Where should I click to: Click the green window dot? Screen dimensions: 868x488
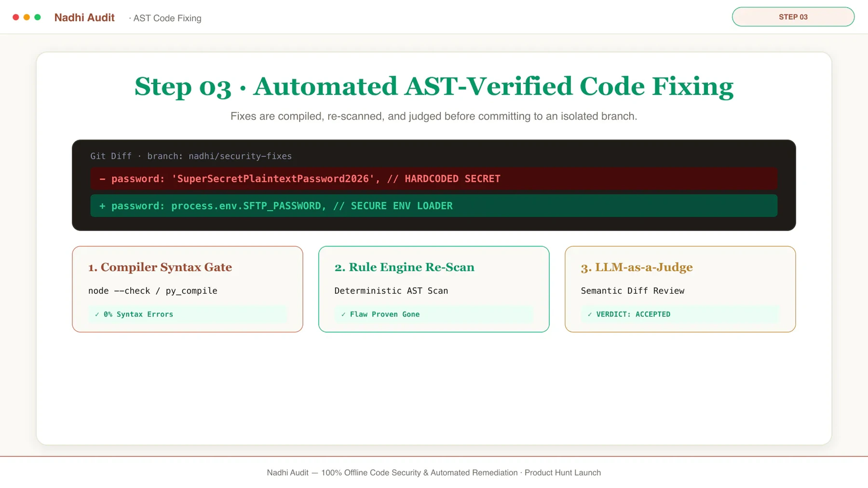(x=38, y=17)
